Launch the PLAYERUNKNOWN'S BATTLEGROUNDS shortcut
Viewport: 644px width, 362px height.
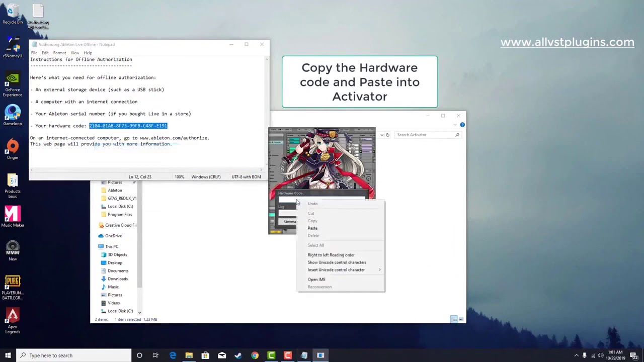click(13, 288)
